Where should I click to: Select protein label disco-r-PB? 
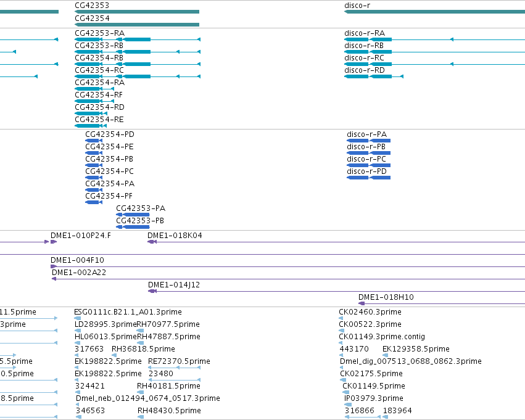point(366,147)
